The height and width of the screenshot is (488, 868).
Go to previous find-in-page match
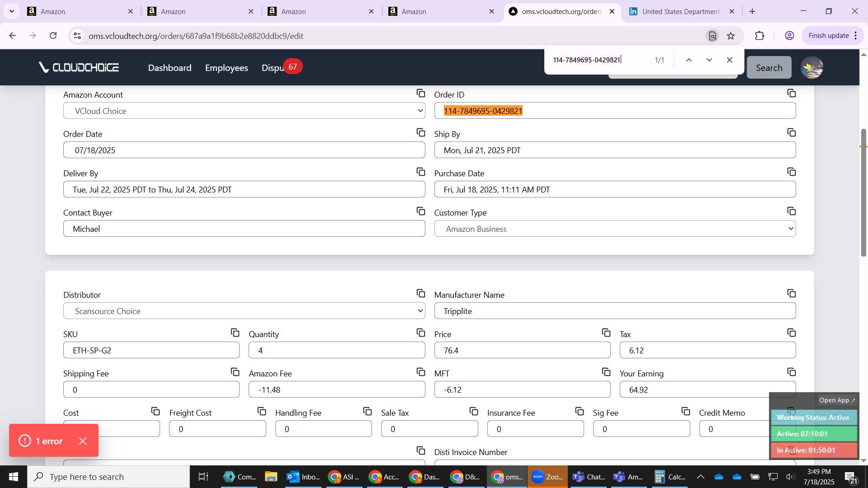[x=689, y=60]
